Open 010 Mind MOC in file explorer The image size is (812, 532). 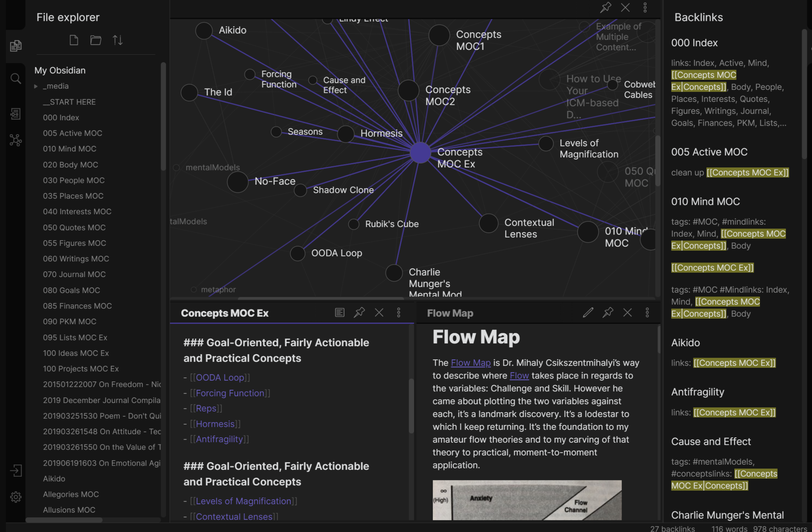(70, 149)
